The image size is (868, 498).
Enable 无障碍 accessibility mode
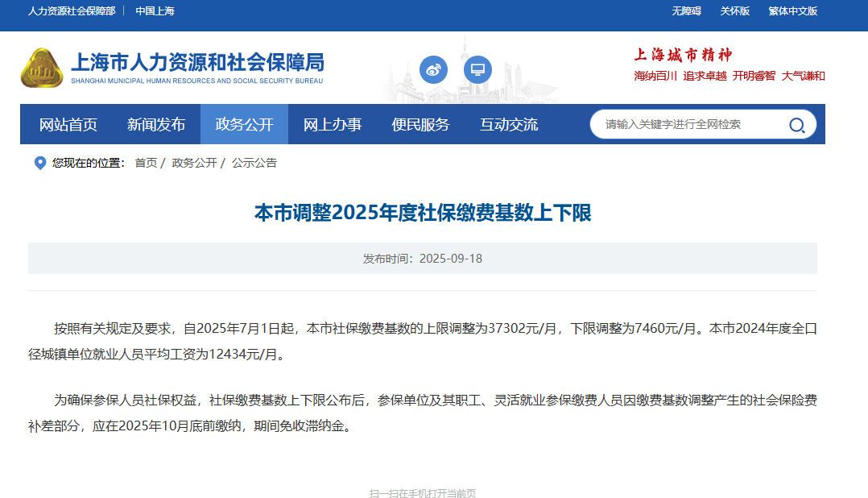tap(686, 11)
